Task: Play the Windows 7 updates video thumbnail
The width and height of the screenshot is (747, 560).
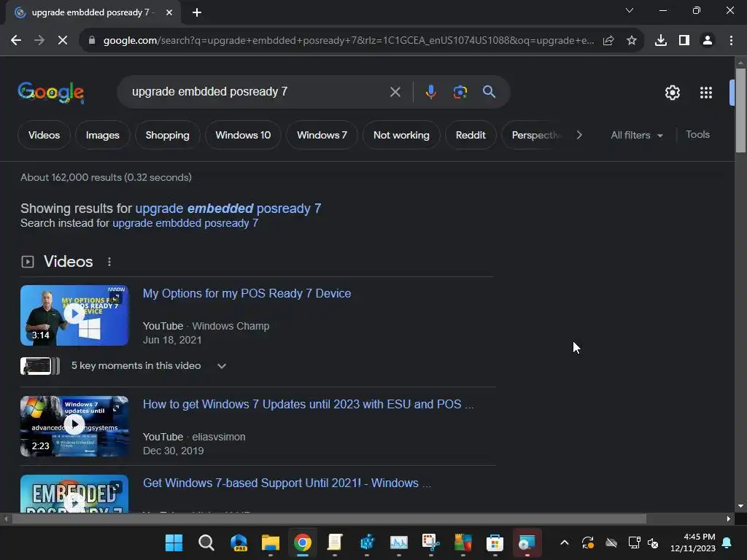Action: [74, 426]
